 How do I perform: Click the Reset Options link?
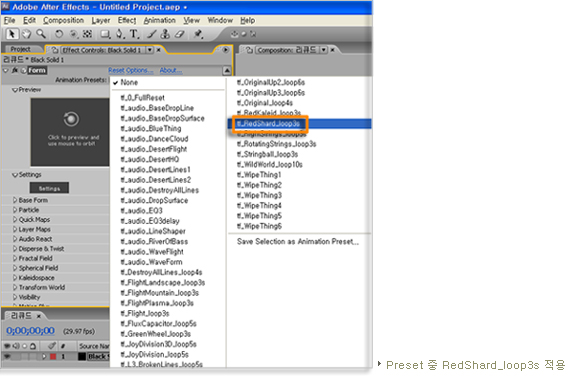pyautogui.click(x=131, y=70)
